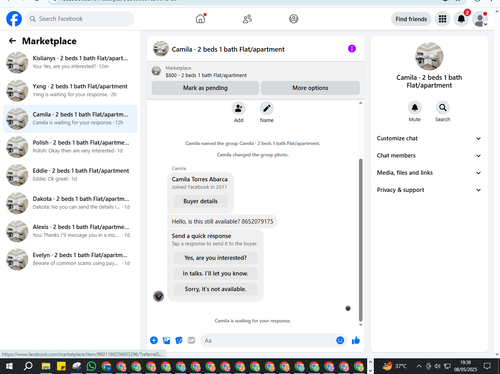Click 'Camila Torres Abarca' name in chat
The image size is (500, 374).
[200, 179]
